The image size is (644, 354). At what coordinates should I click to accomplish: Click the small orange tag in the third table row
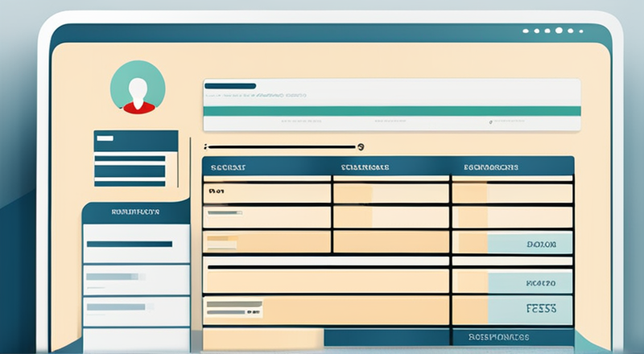(x=222, y=238)
